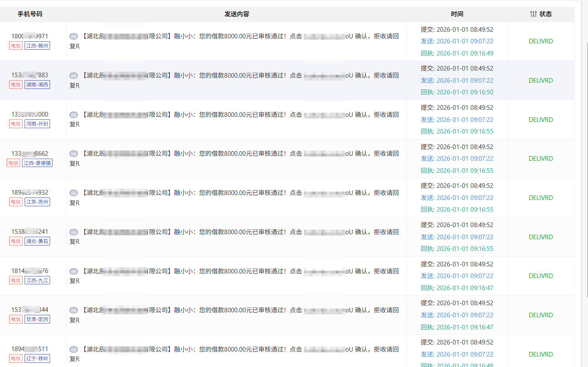Click the 66 badge in the 湖北-黄石 row
Screen dimensions: 588x367
click(x=74, y=232)
